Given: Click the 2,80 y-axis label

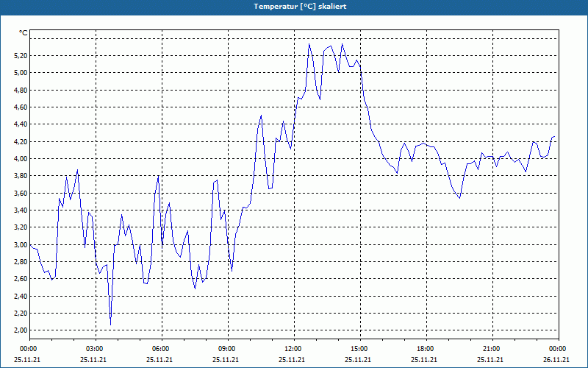Looking at the screenshot, I should pos(21,262).
